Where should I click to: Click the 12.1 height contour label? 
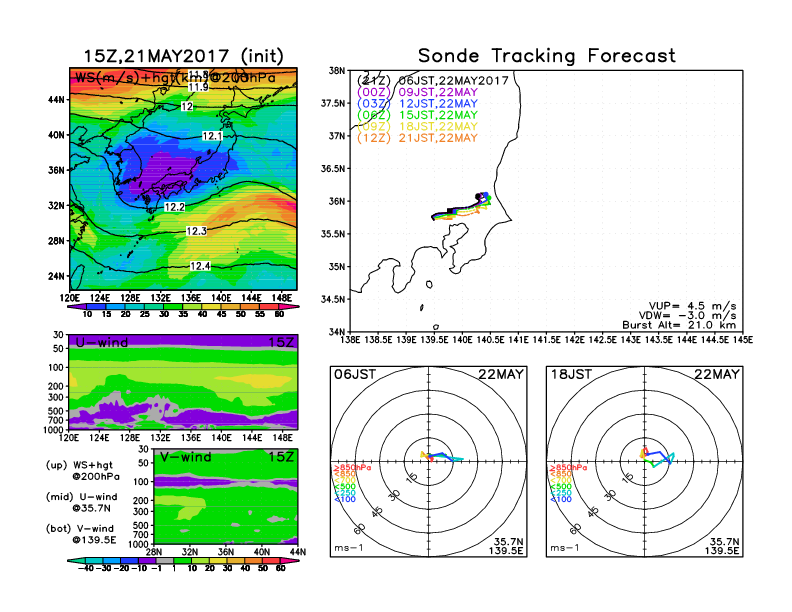point(212,136)
